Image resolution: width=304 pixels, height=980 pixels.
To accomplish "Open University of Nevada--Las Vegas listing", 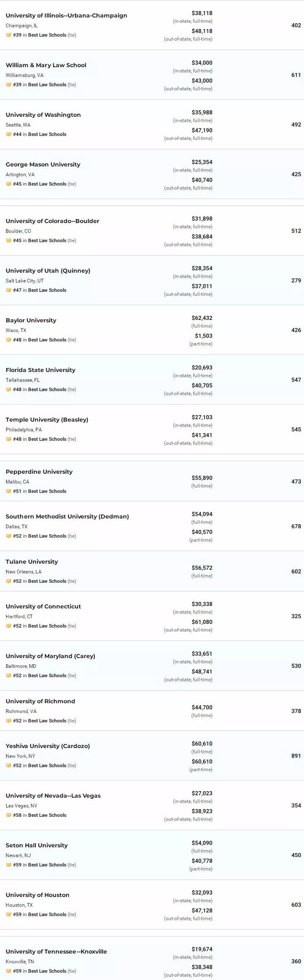I will (53, 796).
